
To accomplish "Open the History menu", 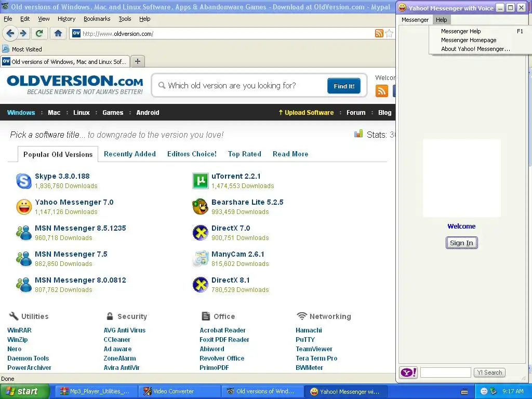I will tap(66, 19).
